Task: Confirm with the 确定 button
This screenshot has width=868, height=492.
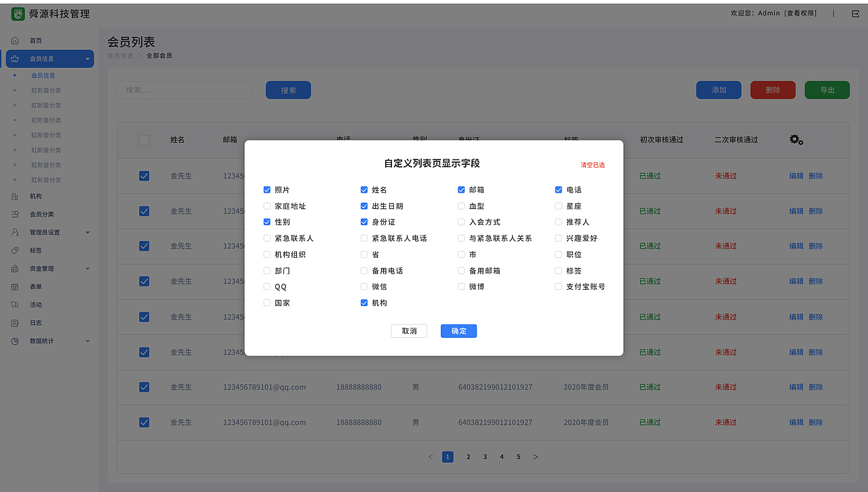Action: [458, 330]
